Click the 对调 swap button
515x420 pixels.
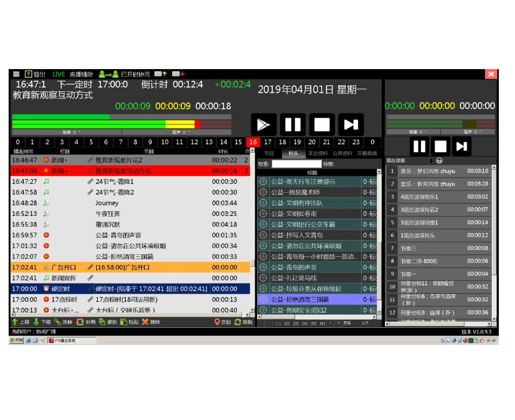[86, 322]
